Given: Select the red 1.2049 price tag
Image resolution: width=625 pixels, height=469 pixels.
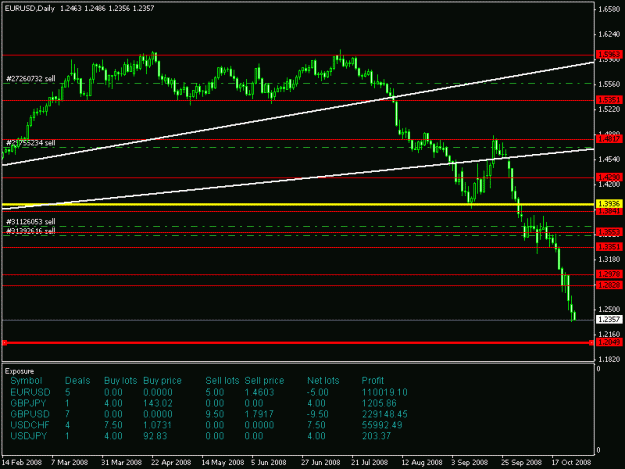Looking at the screenshot, I should (609, 342).
